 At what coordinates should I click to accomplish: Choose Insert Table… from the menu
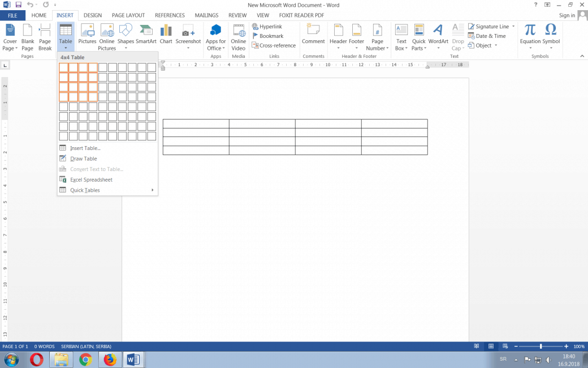tap(85, 148)
